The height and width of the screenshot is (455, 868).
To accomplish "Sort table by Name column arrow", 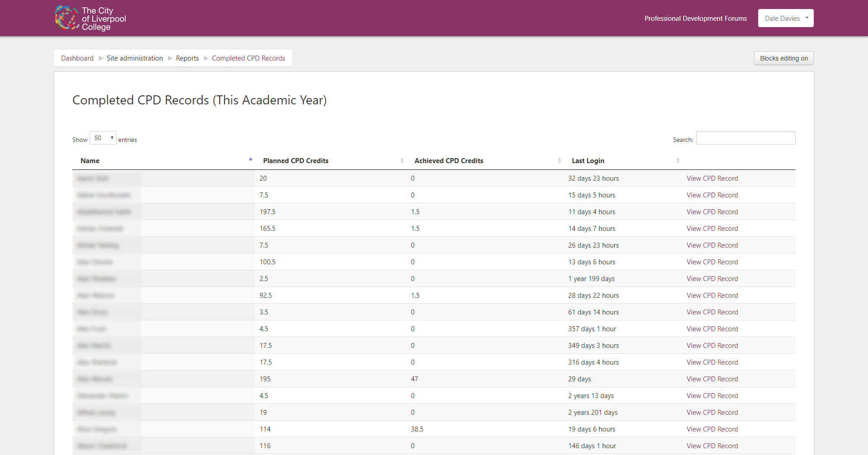I will [250, 160].
